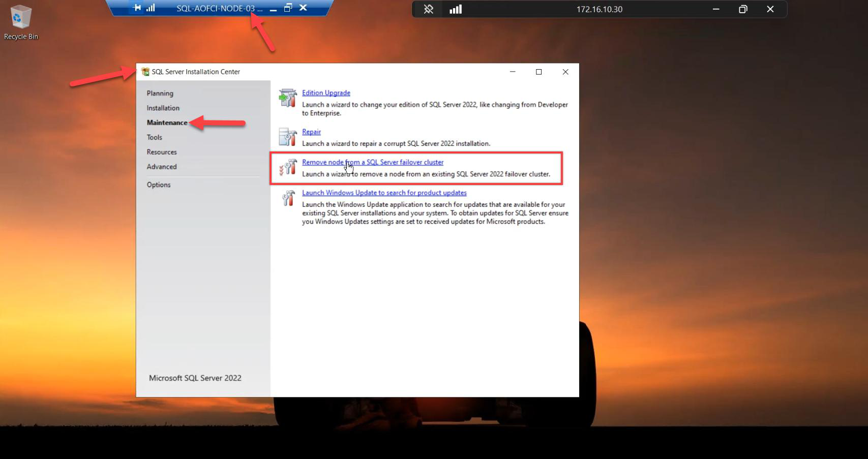Click the SQL Server Installation Center title icon

145,72
